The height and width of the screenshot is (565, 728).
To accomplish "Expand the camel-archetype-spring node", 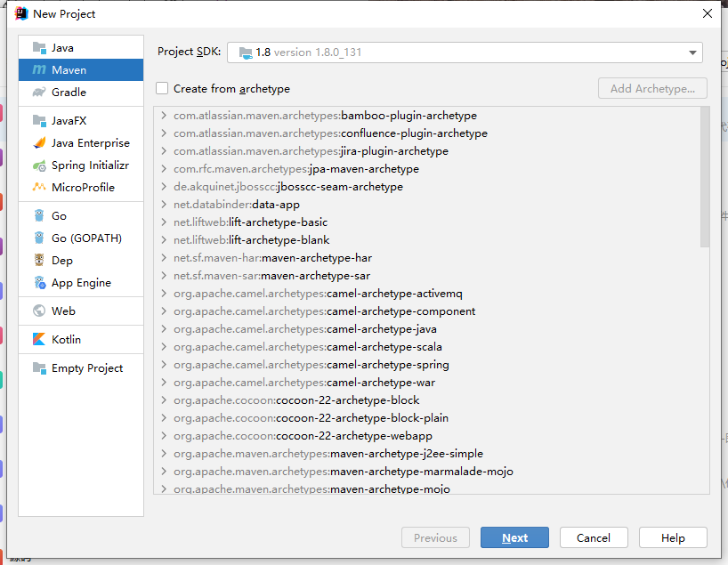I will click(165, 365).
